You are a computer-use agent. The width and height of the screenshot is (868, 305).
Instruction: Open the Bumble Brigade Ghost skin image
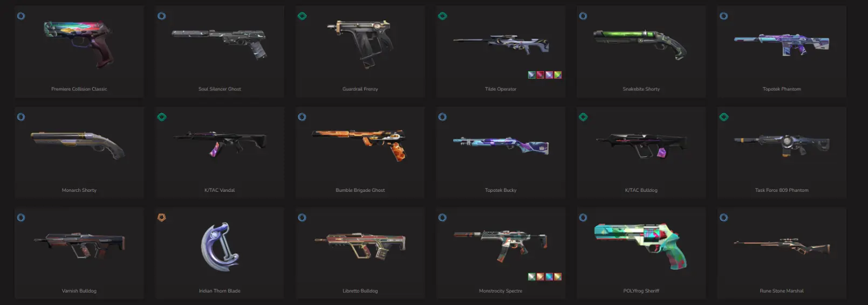pyautogui.click(x=360, y=144)
